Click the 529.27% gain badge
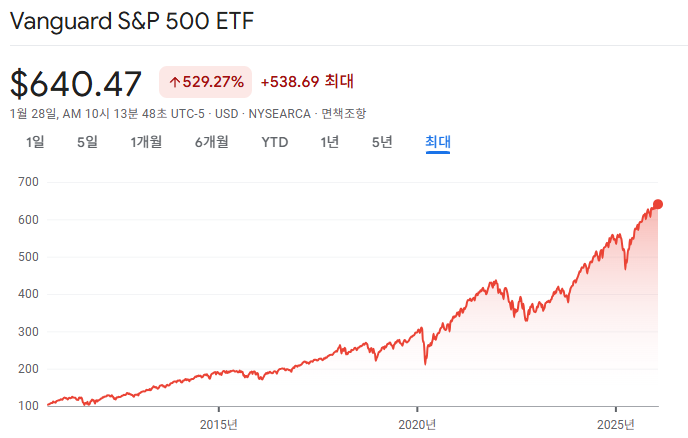The image size is (688, 438). pyautogui.click(x=205, y=82)
